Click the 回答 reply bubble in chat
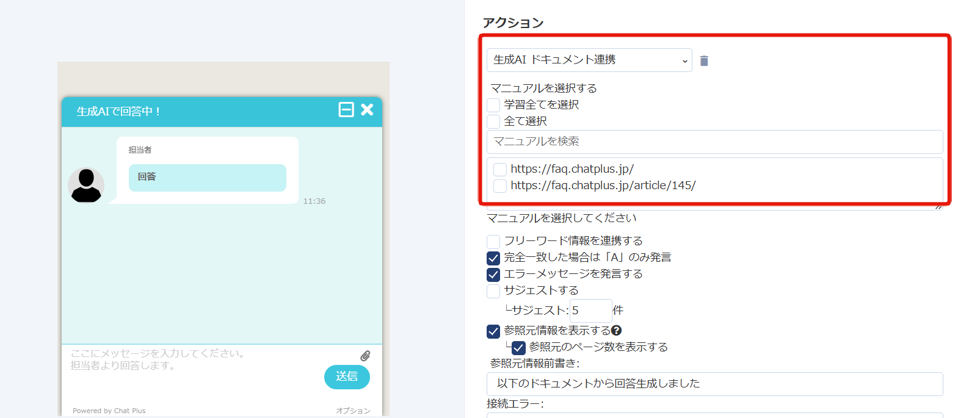The height and width of the screenshot is (418, 980). [208, 178]
